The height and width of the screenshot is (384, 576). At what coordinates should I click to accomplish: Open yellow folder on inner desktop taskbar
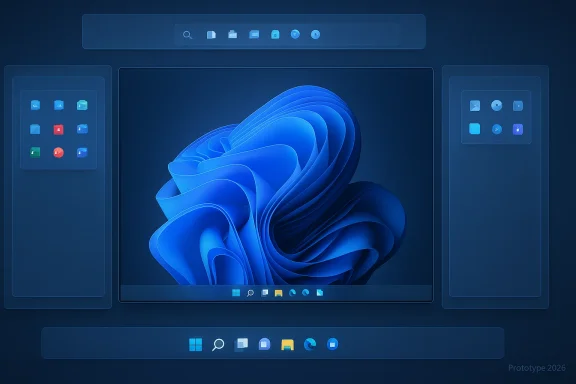coord(278,293)
